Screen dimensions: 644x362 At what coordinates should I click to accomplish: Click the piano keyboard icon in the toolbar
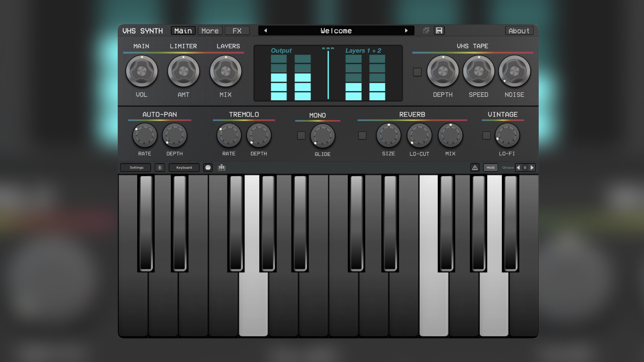tap(222, 168)
